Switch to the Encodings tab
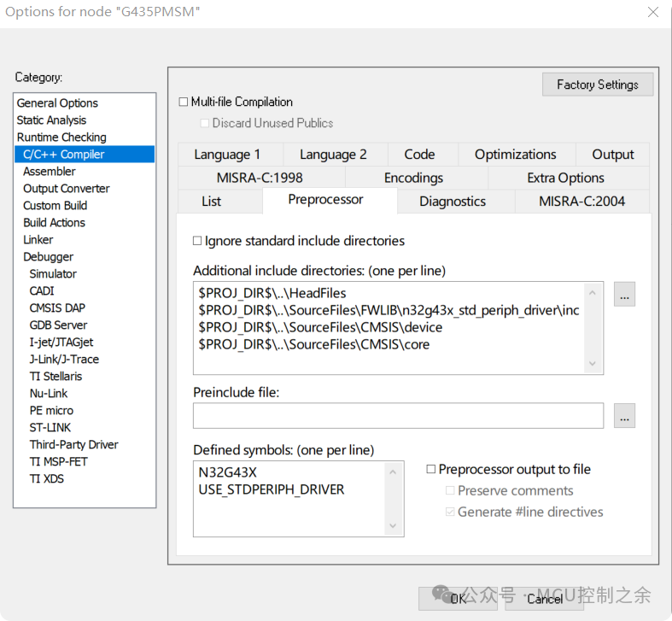 coord(416,178)
